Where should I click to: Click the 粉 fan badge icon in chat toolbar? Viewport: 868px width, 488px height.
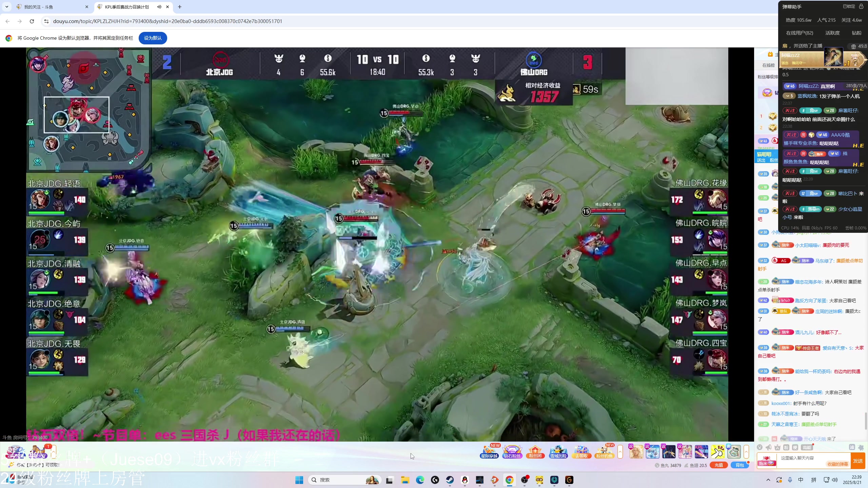tap(786, 447)
